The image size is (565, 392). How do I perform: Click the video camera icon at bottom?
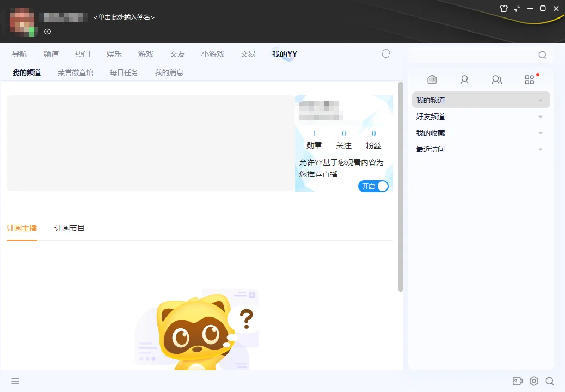tap(518, 381)
